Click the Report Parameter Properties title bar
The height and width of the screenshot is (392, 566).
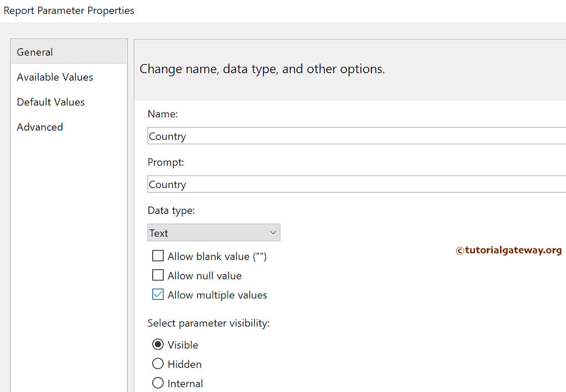coord(69,10)
